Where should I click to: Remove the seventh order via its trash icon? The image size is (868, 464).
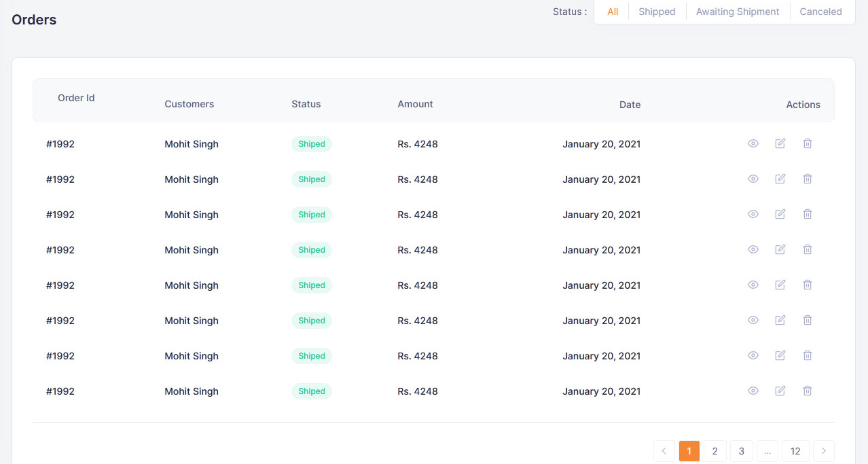click(807, 355)
